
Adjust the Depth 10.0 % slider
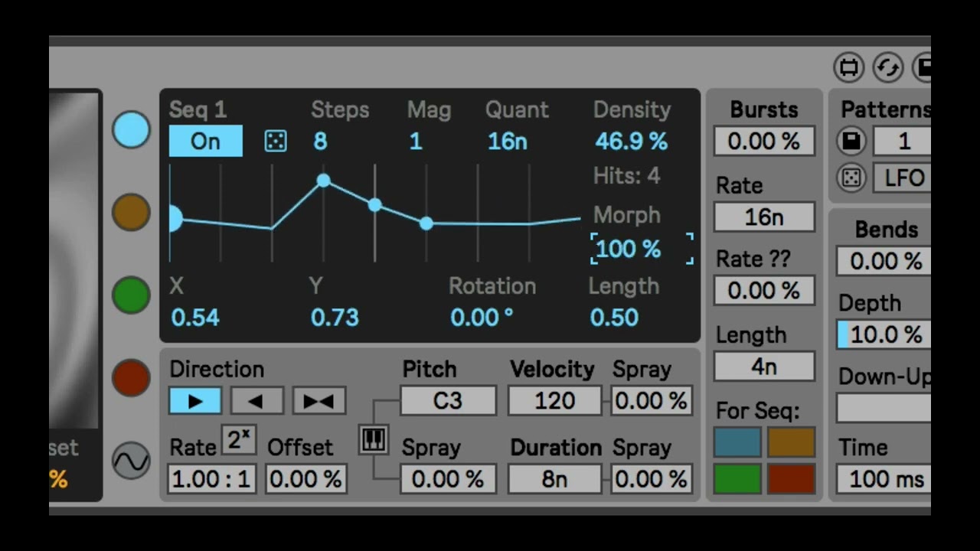tap(884, 334)
